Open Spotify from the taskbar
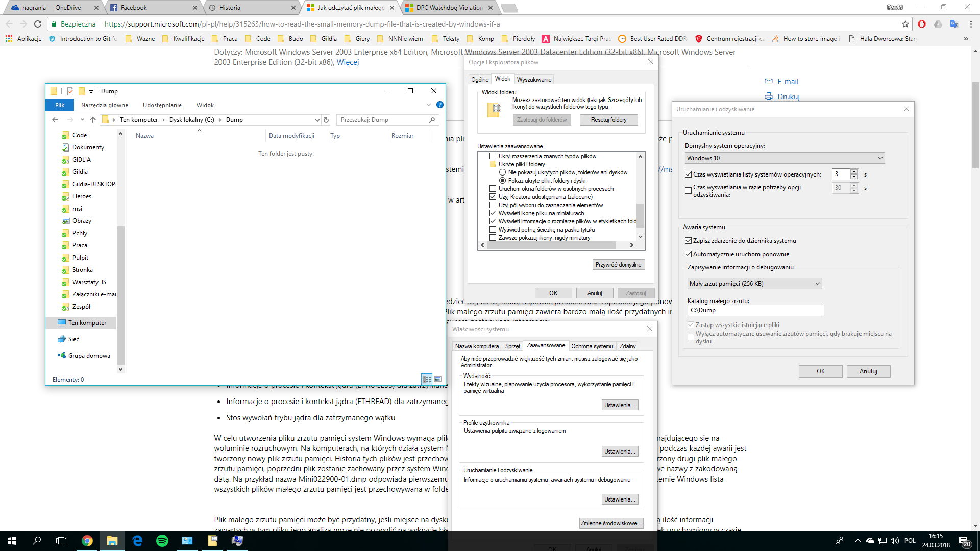 162,541
